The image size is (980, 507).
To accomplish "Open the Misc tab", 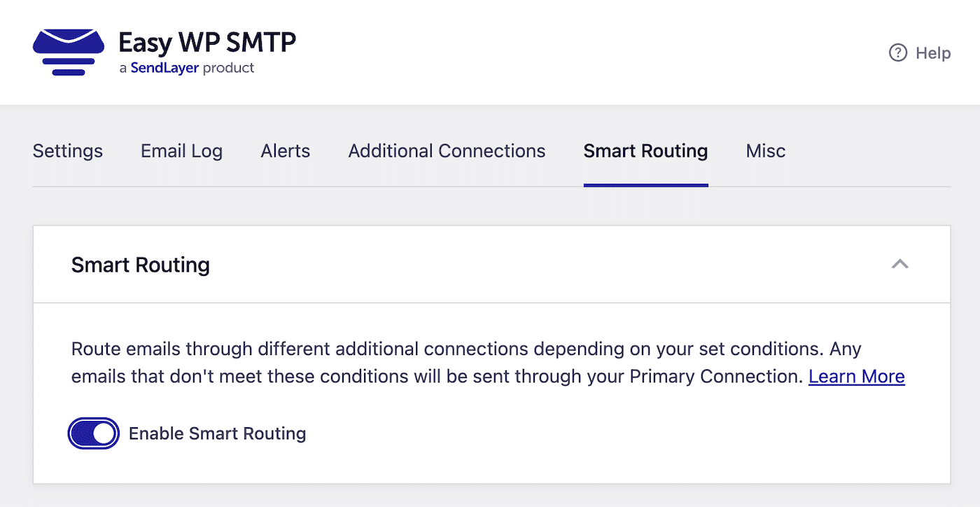I will pos(765,151).
